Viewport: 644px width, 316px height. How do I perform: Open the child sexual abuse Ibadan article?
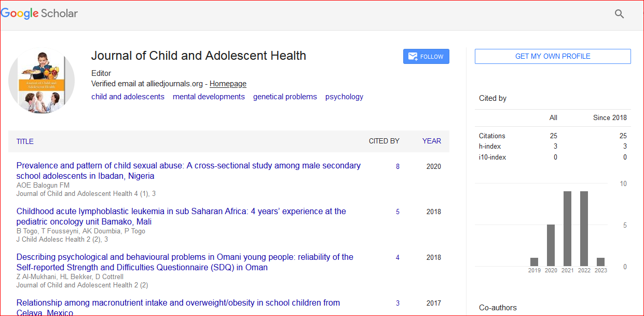pyautogui.click(x=188, y=166)
